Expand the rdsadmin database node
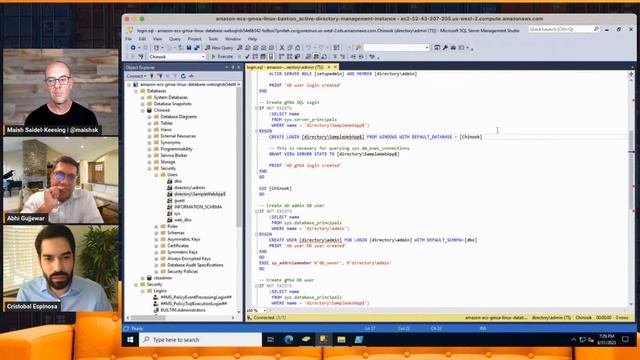Image resolution: width=640 pixels, height=360 pixels. pyautogui.click(x=143, y=278)
